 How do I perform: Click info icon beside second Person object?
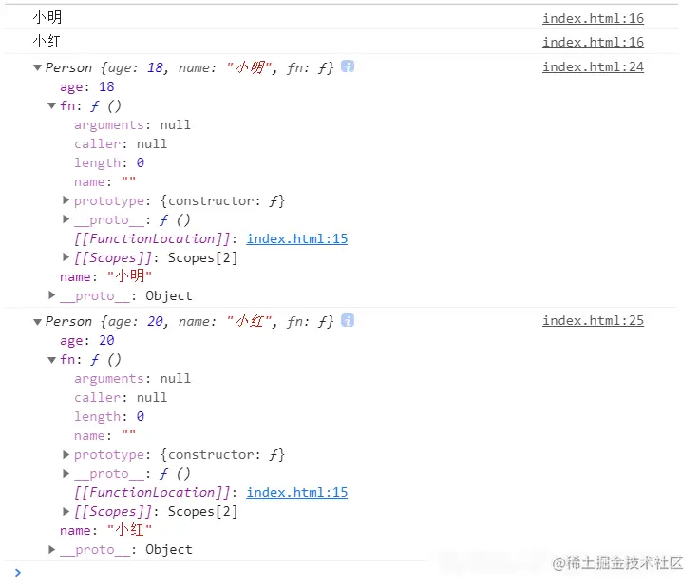pos(348,320)
